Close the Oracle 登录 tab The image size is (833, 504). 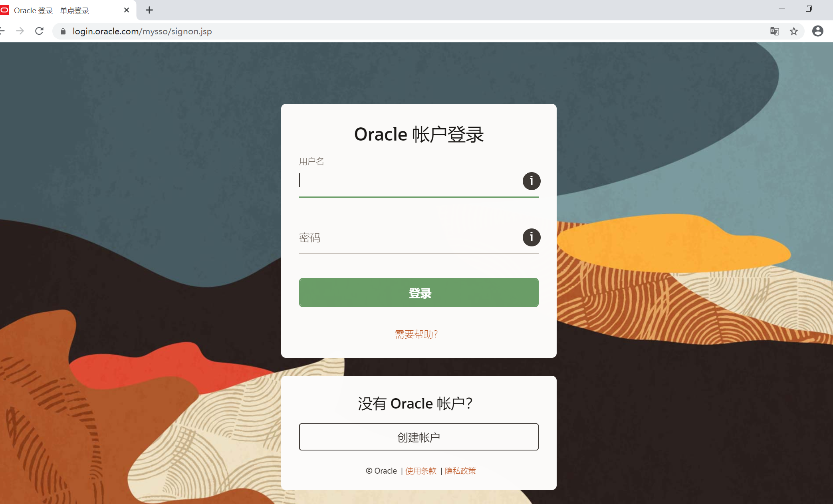(127, 10)
